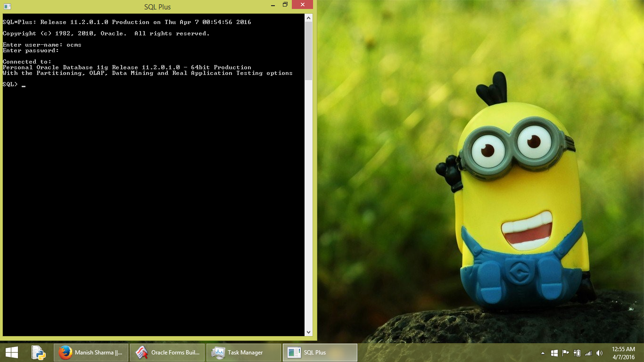Click the SQL Plus window system menu icon

click(7, 7)
